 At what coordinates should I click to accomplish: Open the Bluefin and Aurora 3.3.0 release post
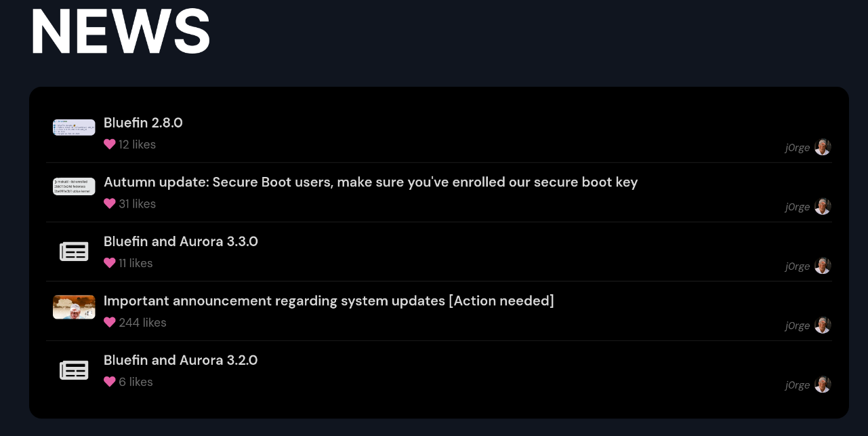click(180, 241)
